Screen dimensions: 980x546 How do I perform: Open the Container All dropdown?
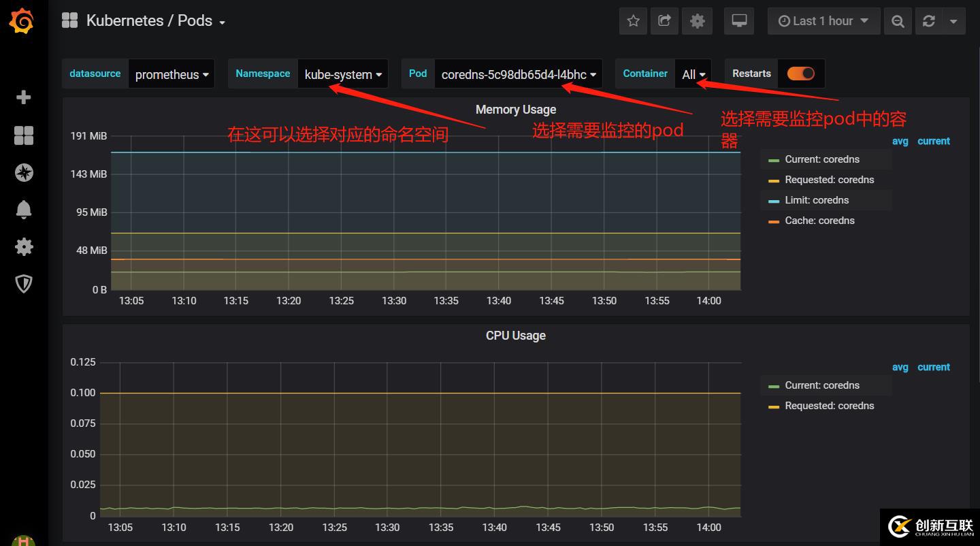[x=693, y=74]
